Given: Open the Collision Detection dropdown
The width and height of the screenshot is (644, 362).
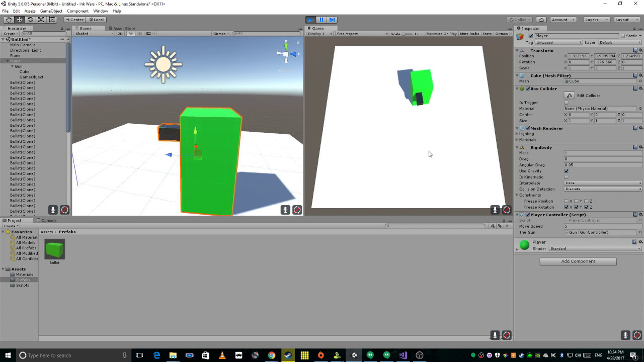Looking at the screenshot, I should tap(603, 189).
